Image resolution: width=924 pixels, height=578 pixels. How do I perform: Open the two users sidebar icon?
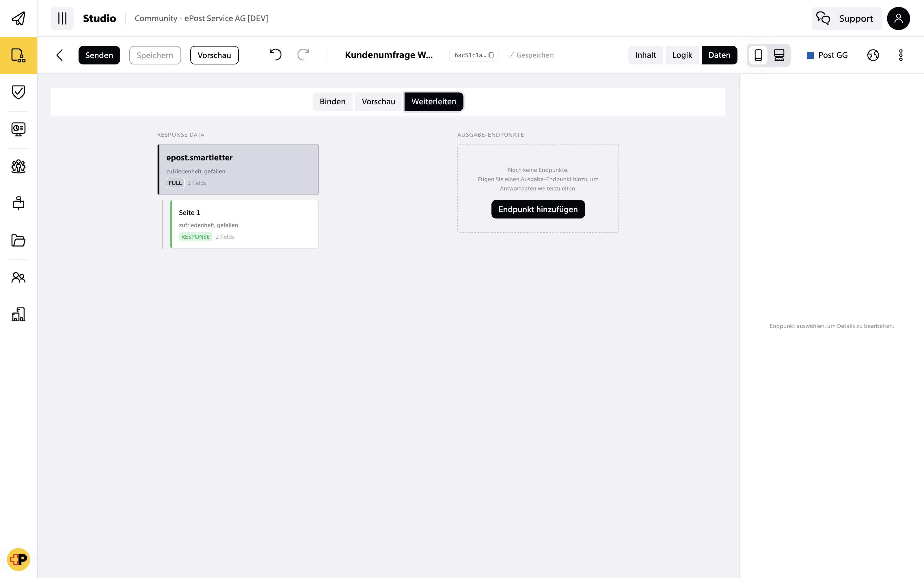(x=18, y=277)
